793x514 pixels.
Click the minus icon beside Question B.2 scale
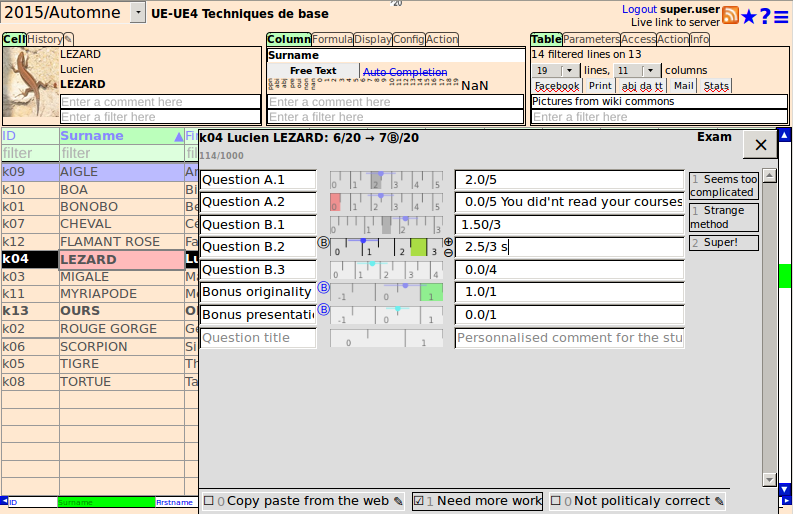[448, 252]
